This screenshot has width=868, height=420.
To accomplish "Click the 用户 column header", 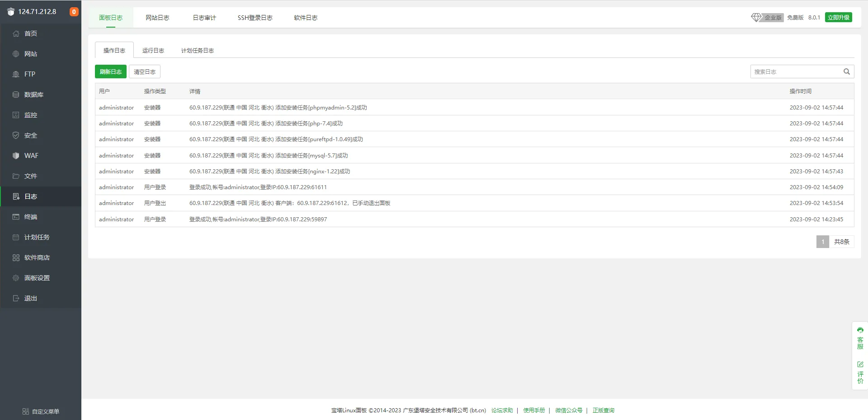I will point(104,91).
